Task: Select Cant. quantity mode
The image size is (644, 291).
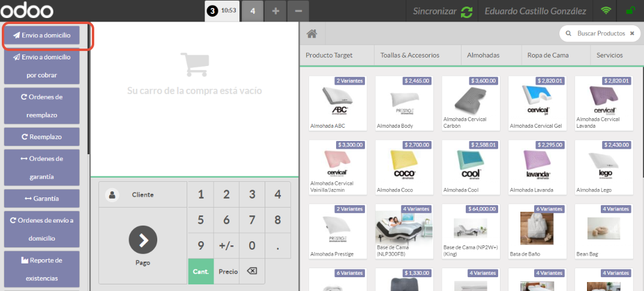Action: tap(201, 271)
